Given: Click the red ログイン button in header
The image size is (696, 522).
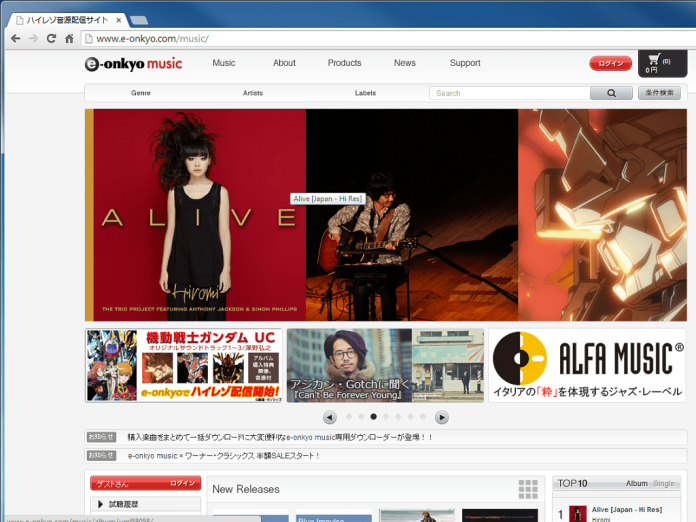Looking at the screenshot, I should point(610,63).
